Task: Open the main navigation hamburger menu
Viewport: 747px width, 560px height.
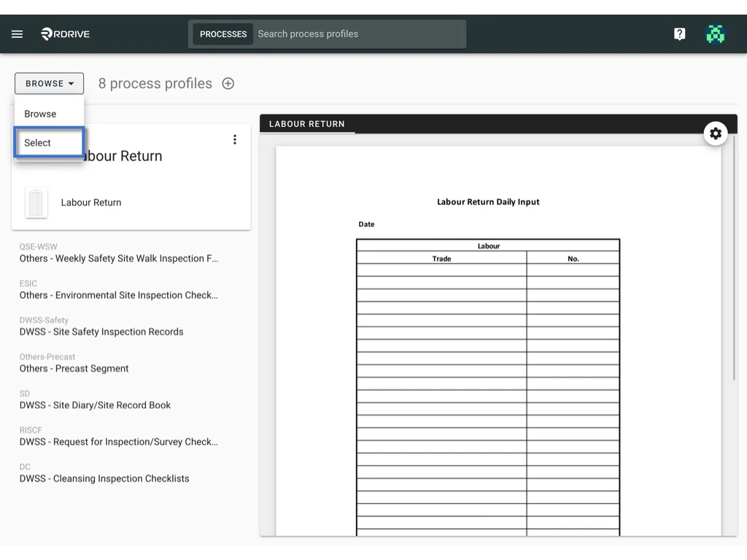Action: (17, 34)
